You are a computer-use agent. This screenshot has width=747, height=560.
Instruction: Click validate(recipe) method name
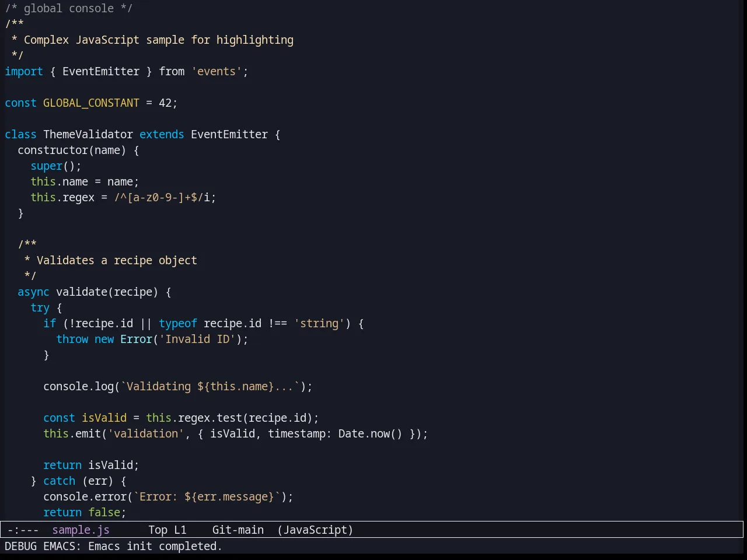(x=107, y=292)
